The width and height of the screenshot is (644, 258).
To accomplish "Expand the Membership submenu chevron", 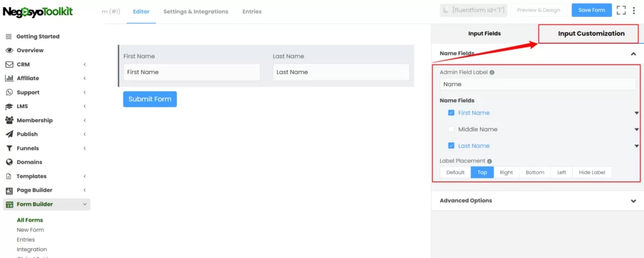I will click(x=85, y=120).
